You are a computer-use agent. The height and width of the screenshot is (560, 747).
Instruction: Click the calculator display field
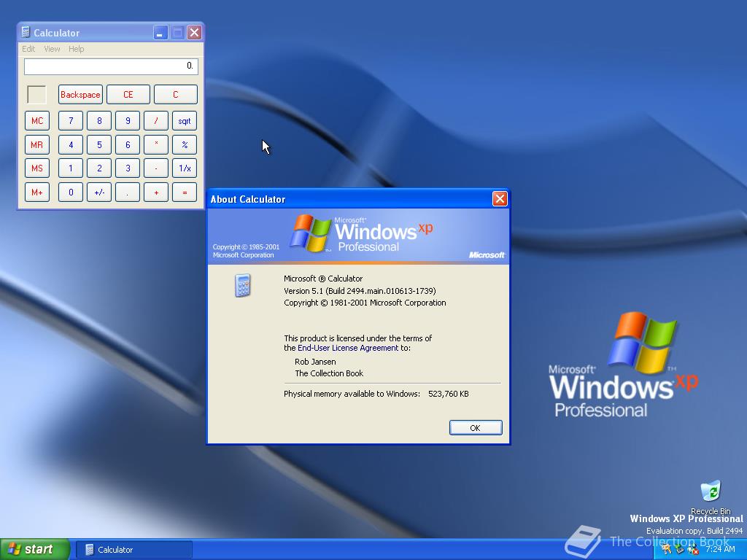(111, 66)
